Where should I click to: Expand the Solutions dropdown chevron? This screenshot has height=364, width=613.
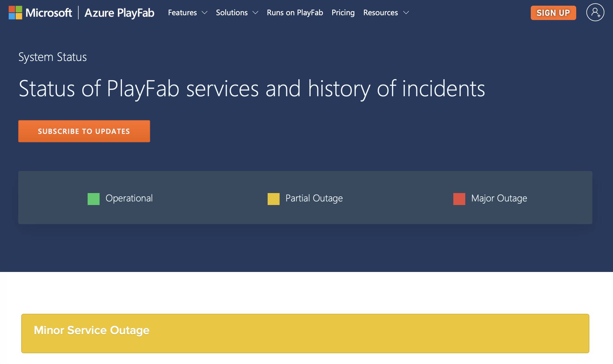[255, 13]
